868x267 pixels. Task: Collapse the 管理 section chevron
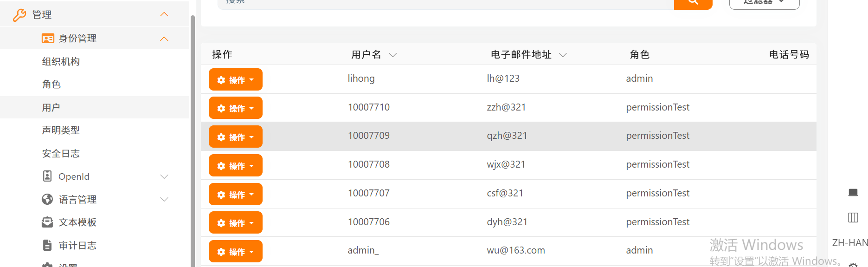point(164,15)
